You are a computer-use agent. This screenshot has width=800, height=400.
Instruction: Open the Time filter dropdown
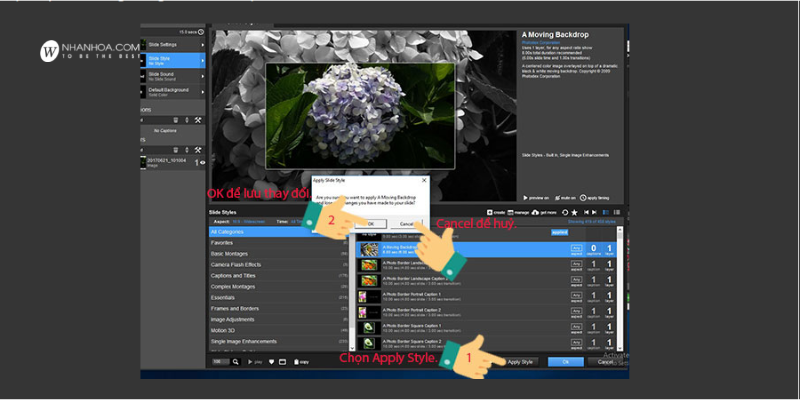click(x=297, y=222)
